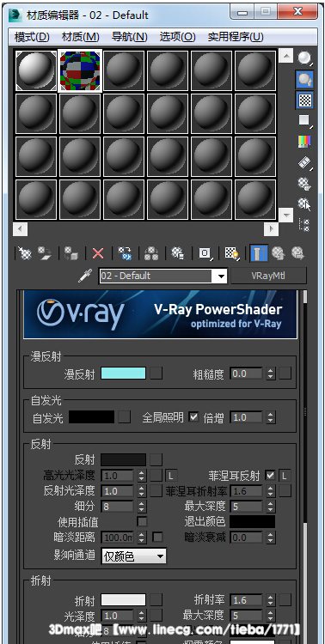Click the map button next to 漫反射 color

(156, 374)
